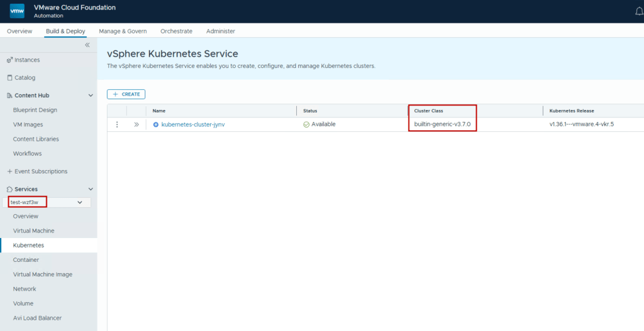The image size is (644, 331).
Task: Sort by the Name column header
Action: click(159, 111)
